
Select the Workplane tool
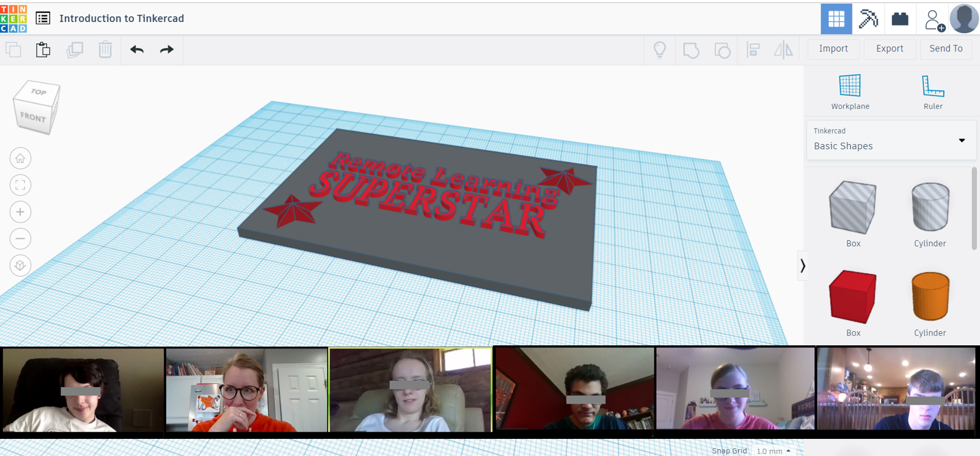[850, 92]
